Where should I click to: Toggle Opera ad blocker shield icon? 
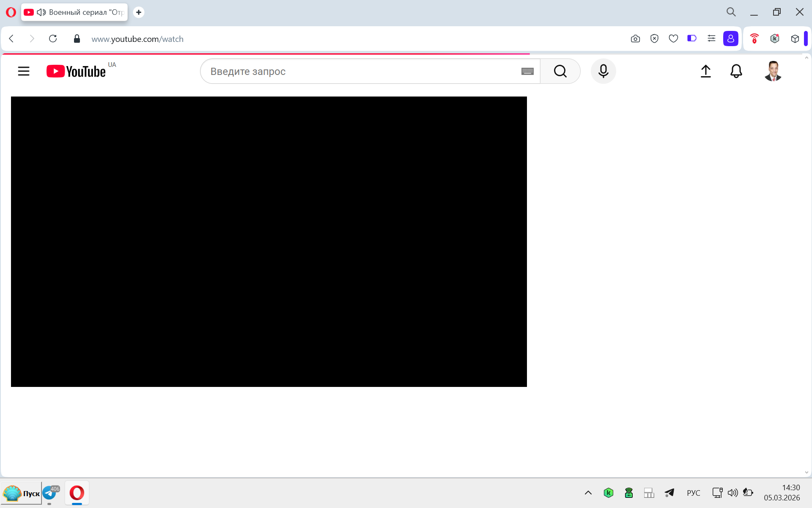coord(654,39)
